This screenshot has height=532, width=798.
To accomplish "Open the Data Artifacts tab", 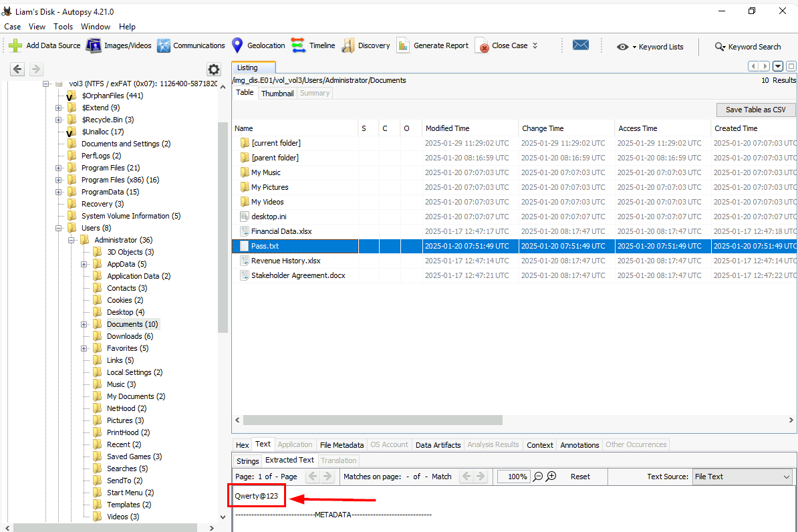I will coord(438,445).
